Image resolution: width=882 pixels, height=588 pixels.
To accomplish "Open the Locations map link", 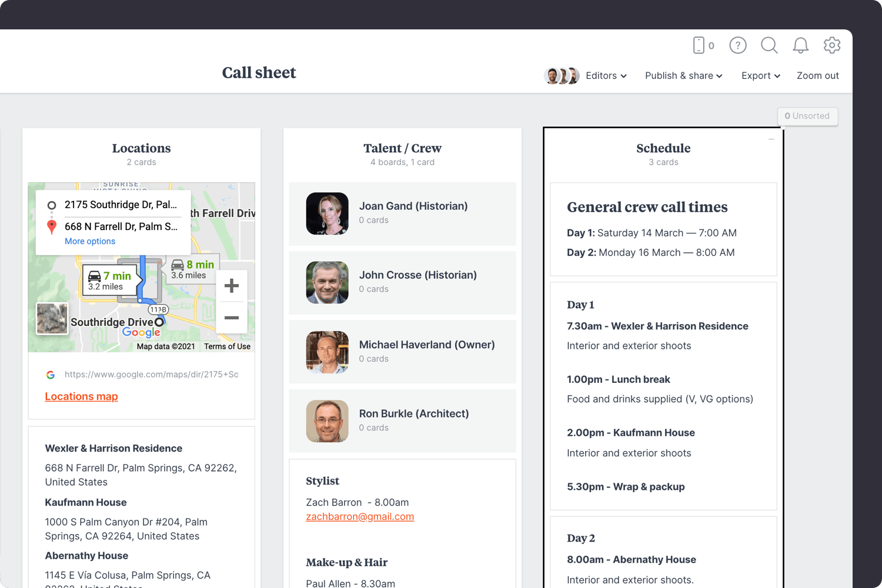I will coord(81,396).
